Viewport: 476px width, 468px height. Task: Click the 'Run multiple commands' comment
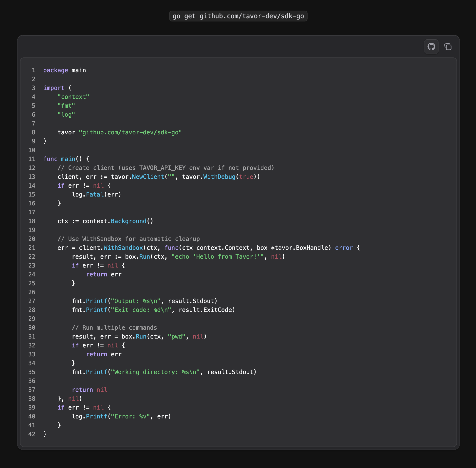pos(114,328)
